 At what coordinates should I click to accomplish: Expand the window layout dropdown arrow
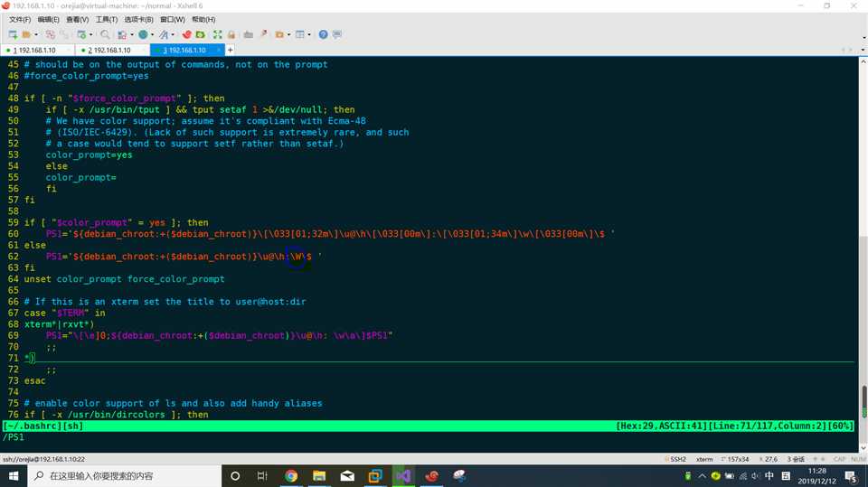click(x=309, y=34)
